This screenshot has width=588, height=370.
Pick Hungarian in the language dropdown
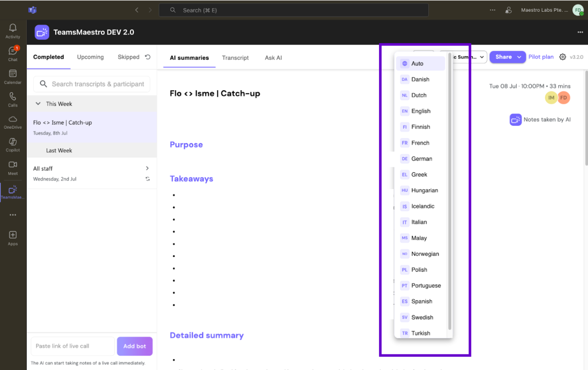pos(421,190)
